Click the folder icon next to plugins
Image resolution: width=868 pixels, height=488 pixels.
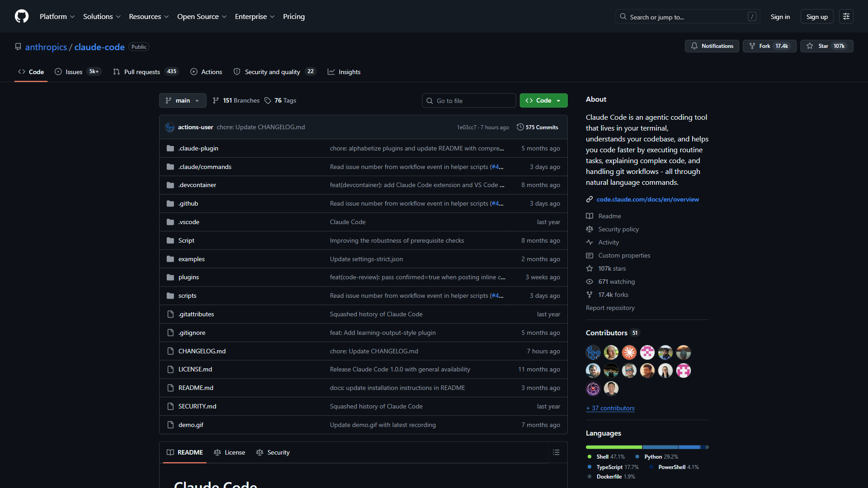(170, 277)
